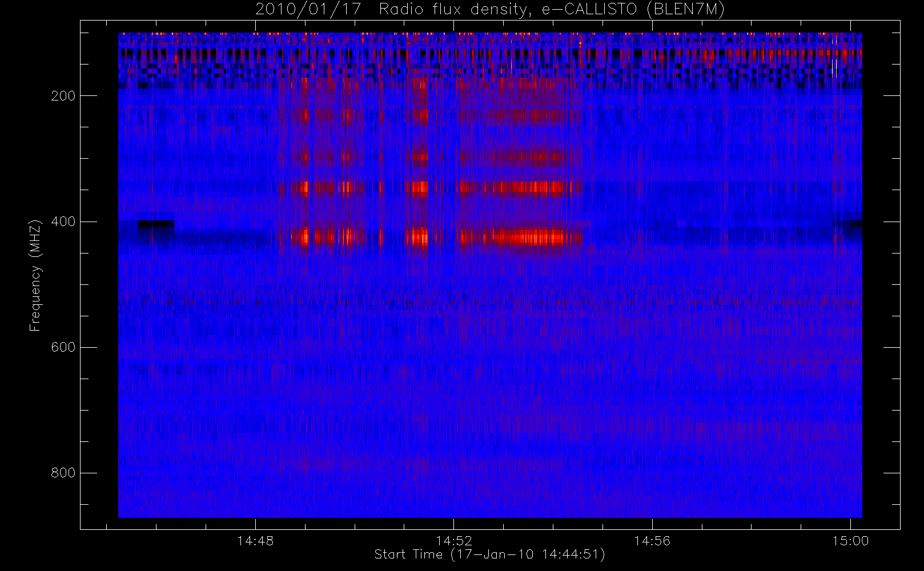The height and width of the screenshot is (571, 924).
Task: Click the 14:52 time tick label
Action: tap(454, 541)
